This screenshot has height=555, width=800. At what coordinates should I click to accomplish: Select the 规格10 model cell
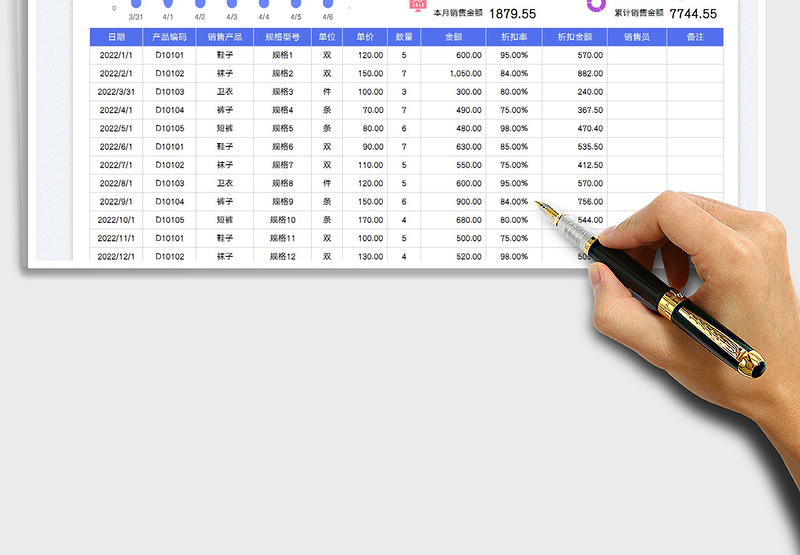282,220
